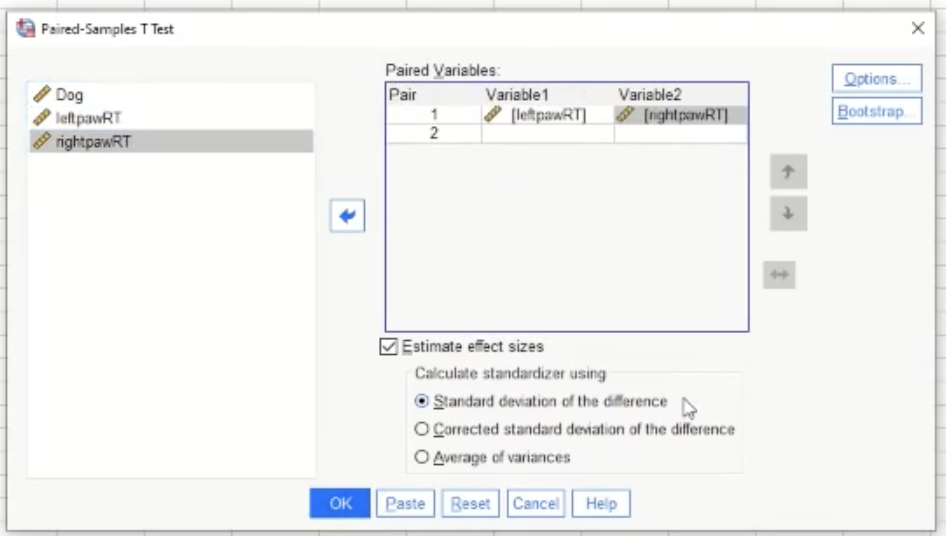Screen dimensions: 946x536
Task: Click OK to run the test
Action: (x=340, y=504)
